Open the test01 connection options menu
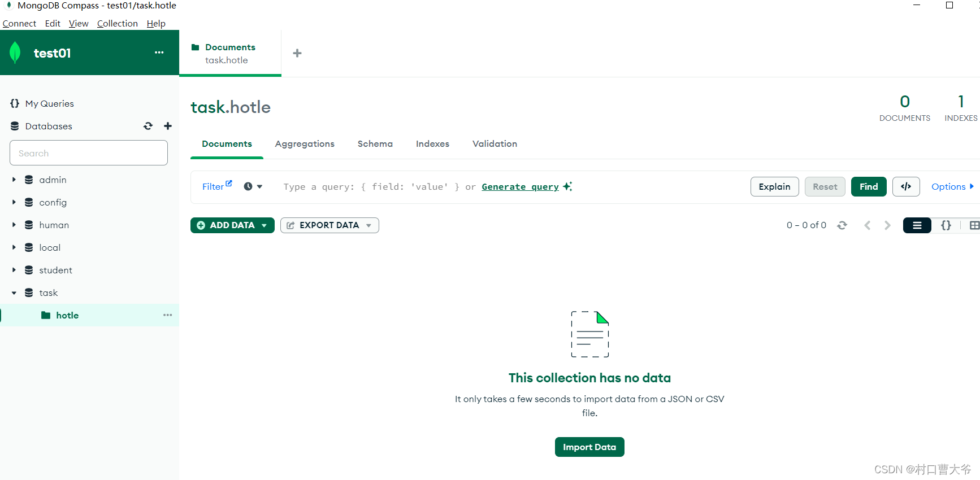 (159, 53)
